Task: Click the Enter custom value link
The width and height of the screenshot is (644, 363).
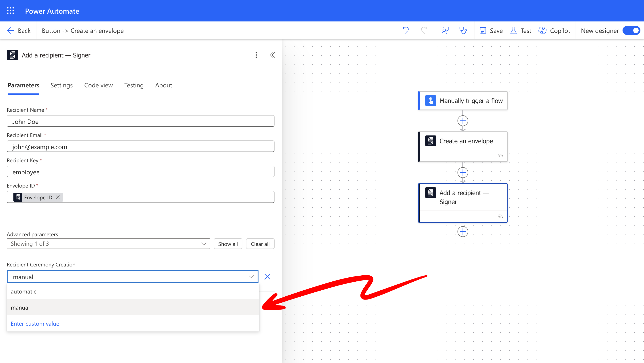Action: click(35, 324)
